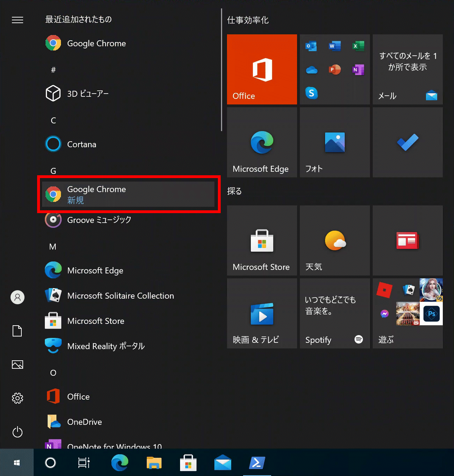The width and height of the screenshot is (454, 476).
Task: Open Settings gear in Start sidebar
Action: click(x=18, y=398)
